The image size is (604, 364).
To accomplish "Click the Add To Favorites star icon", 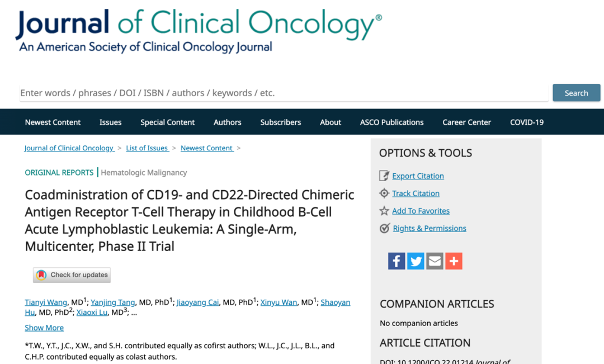I will [384, 211].
